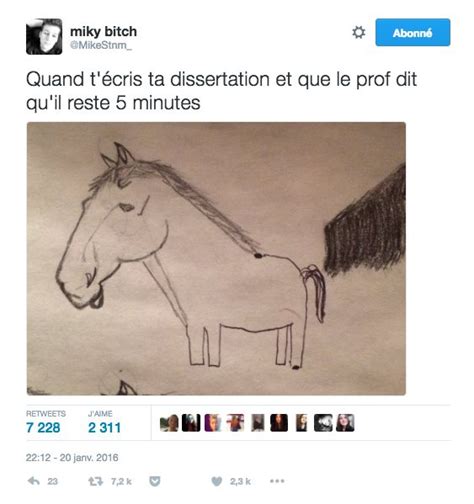This screenshot has height=504, width=474.
Task: Click the tweet timestamp 22:12 - 20 janv. 2016
Action: tap(72, 457)
